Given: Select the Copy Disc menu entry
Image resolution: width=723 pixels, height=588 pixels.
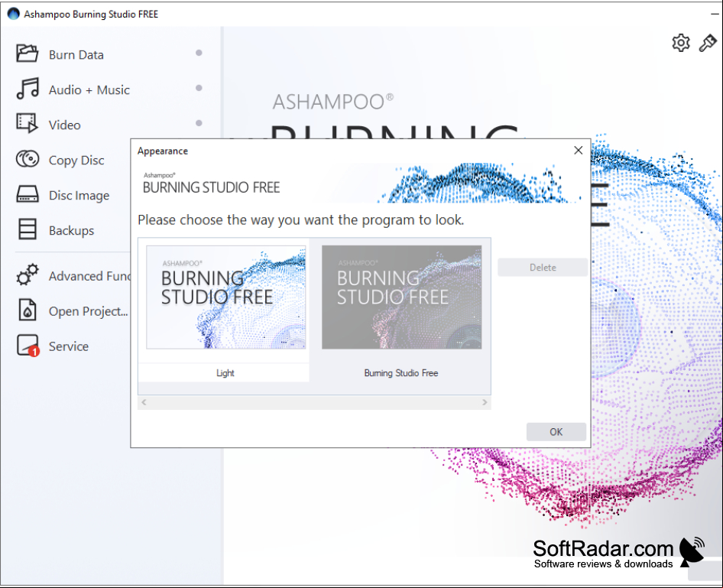Looking at the screenshot, I should tap(76, 160).
